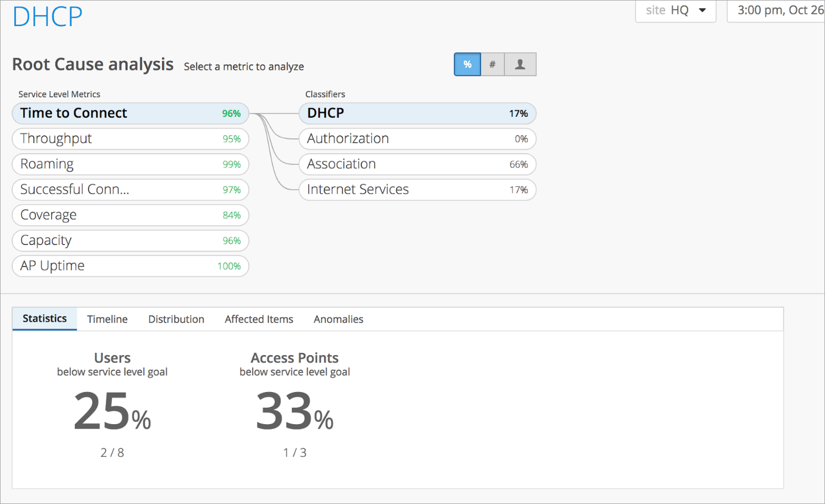Choose the Association classifier
825x504 pixels.
[x=417, y=165]
